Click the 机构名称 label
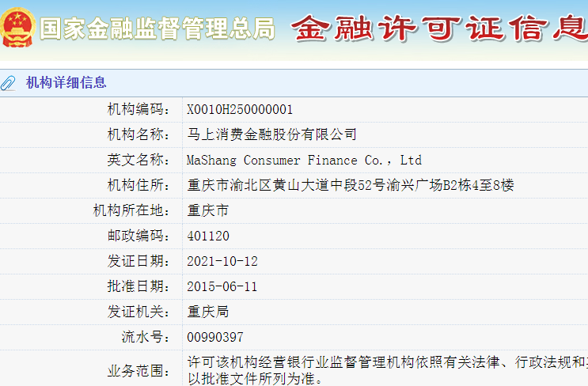 pos(138,134)
